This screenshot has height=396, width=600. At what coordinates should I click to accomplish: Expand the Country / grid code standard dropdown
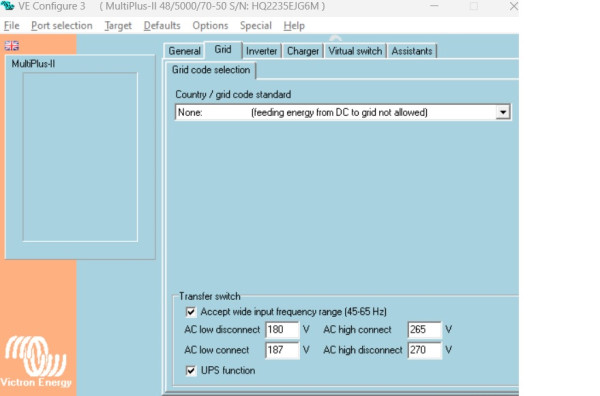coord(503,112)
